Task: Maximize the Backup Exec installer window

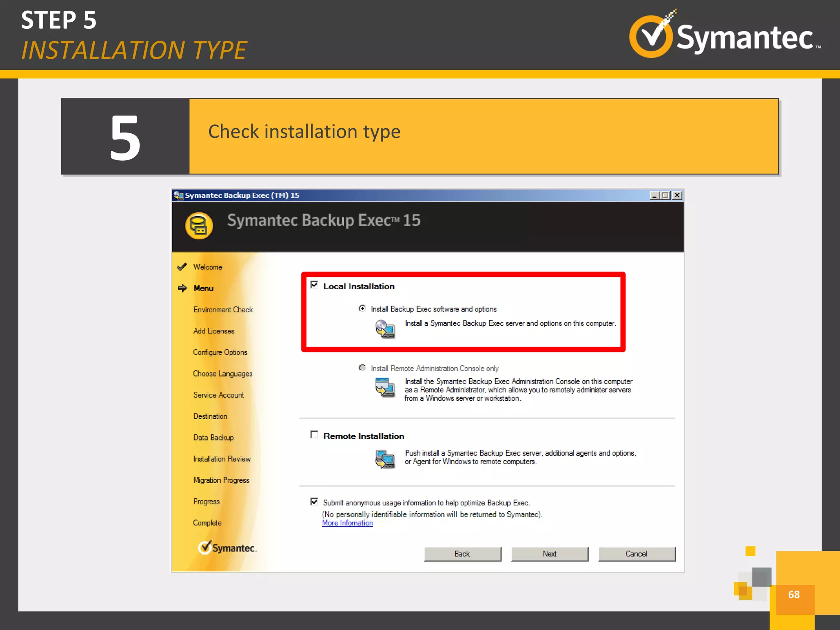Action: click(x=665, y=195)
